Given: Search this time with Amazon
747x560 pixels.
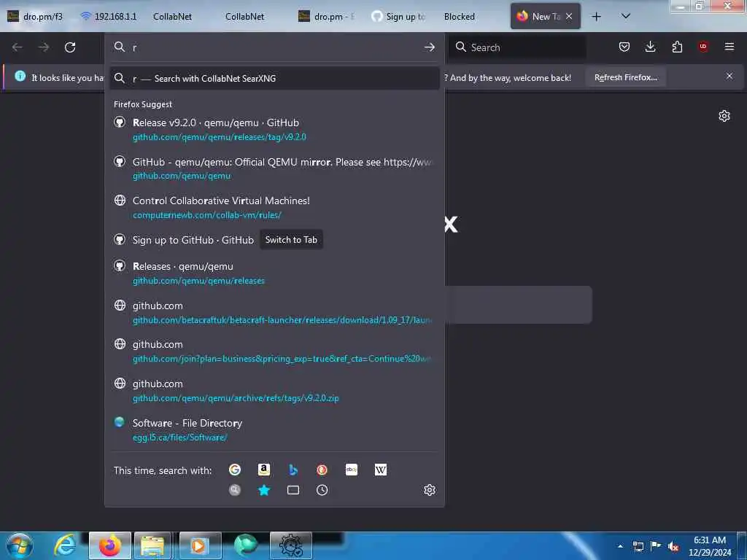Looking at the screenshot, I should tap(264, 470).
